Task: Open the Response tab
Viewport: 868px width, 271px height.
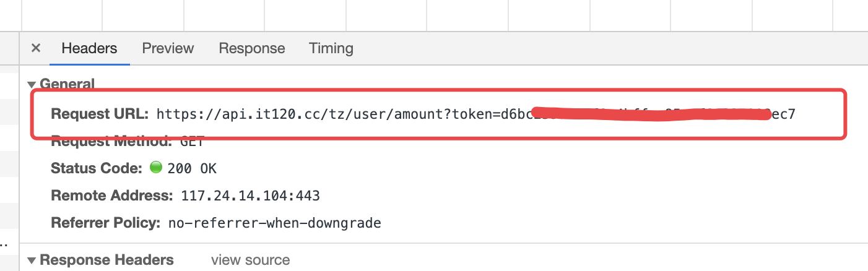Action: 252,48
